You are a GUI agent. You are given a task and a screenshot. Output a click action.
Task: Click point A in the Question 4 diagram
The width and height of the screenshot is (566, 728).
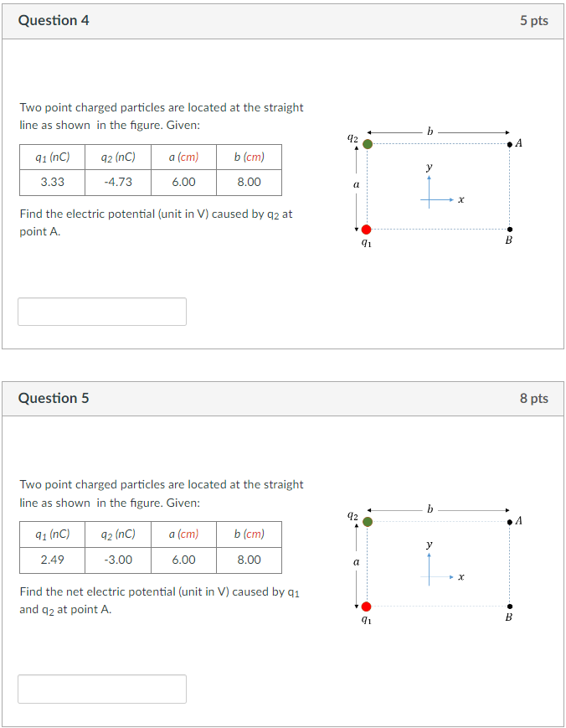tap(508, 143)
